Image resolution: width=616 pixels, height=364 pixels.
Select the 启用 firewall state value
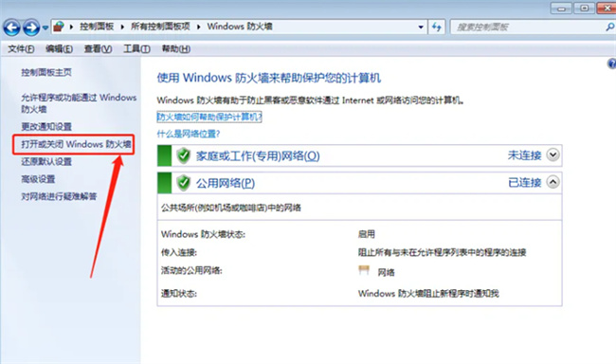(x=366, y=234)
